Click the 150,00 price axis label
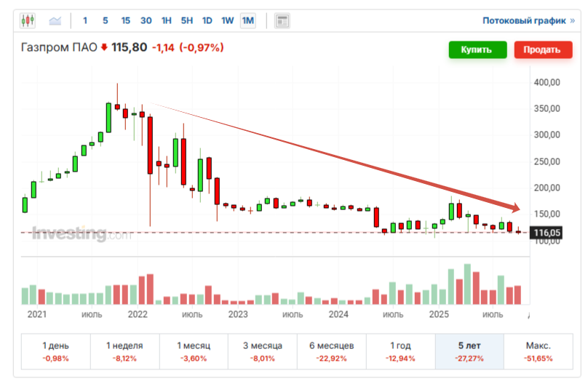 point(547,214)
